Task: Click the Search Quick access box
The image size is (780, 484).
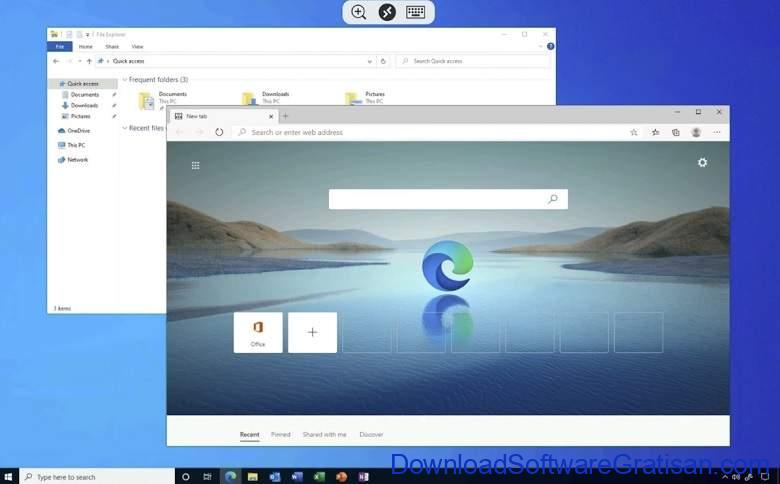Action: point(474,61)
